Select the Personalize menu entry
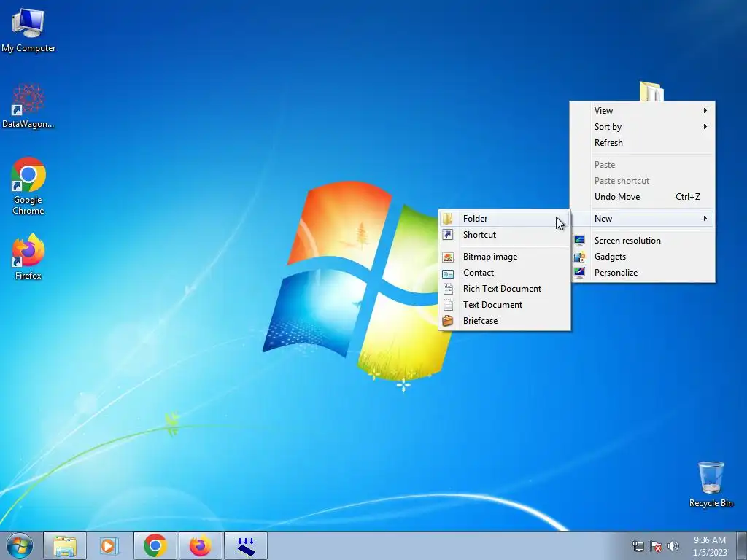This screenshot has width=747, height=560. coord(642,273)
